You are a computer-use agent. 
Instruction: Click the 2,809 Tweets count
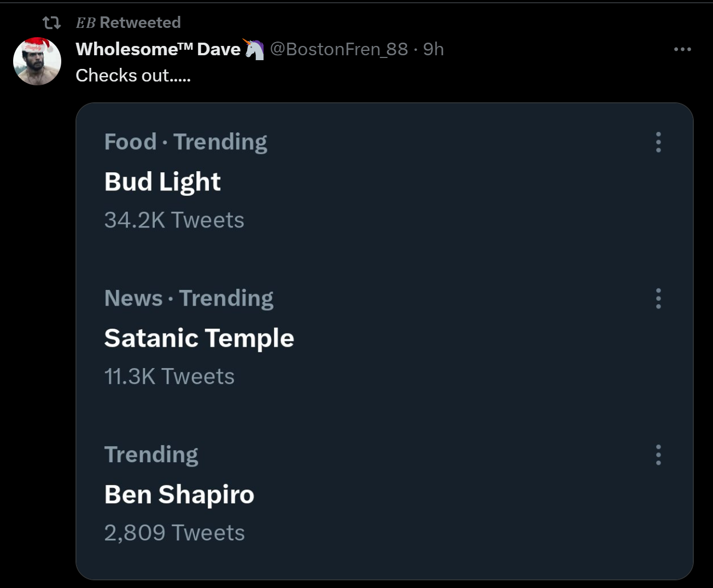coord(174,533)
